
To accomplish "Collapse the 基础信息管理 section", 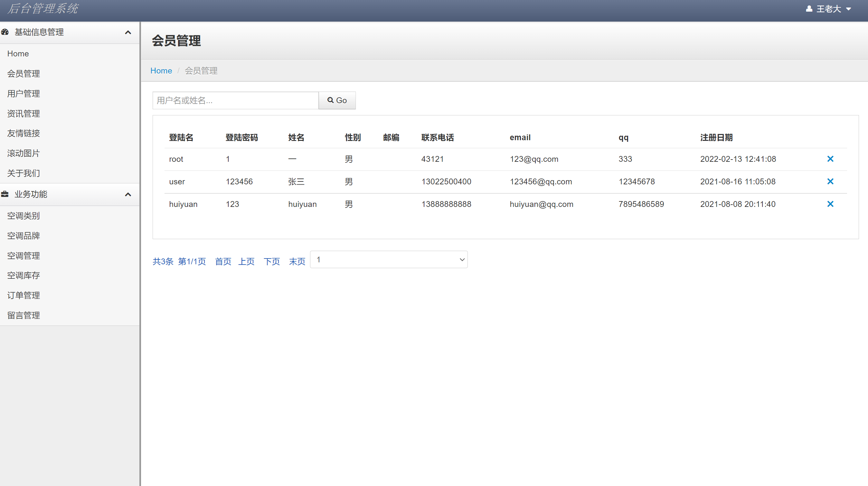I will coord(128,32).
